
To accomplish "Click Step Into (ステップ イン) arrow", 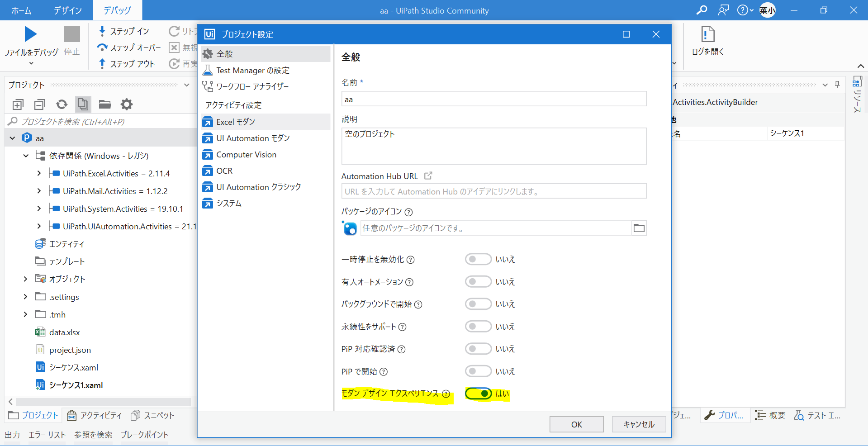I will (102, 31).
